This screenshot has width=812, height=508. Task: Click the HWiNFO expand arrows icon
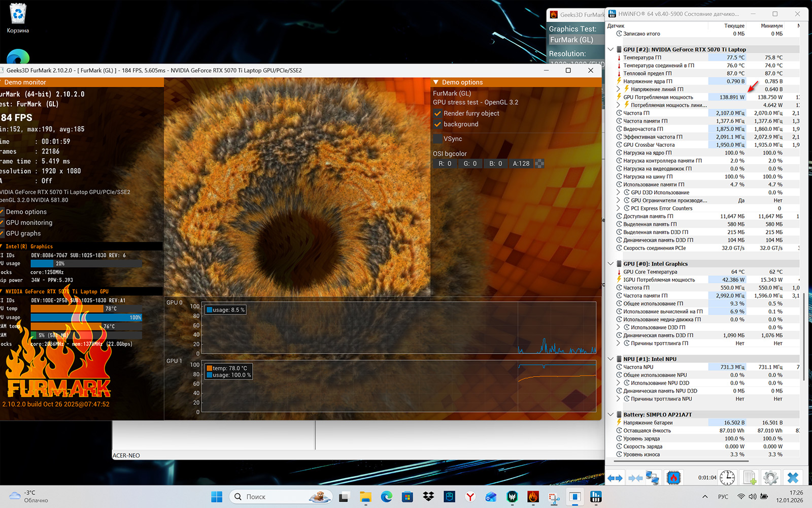(x=615, y=478)
